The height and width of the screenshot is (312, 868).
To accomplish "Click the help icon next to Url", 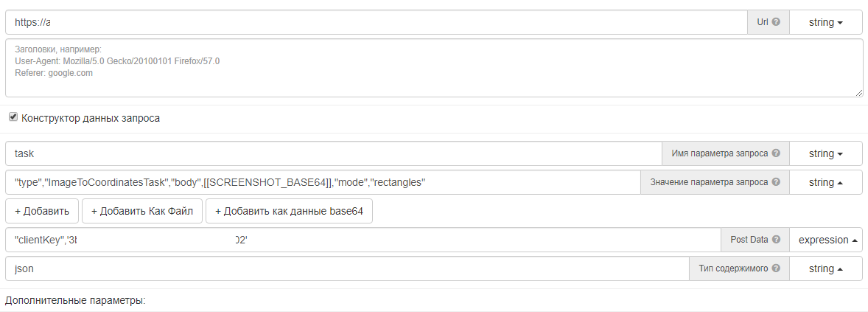I will (x=776, y=22).
